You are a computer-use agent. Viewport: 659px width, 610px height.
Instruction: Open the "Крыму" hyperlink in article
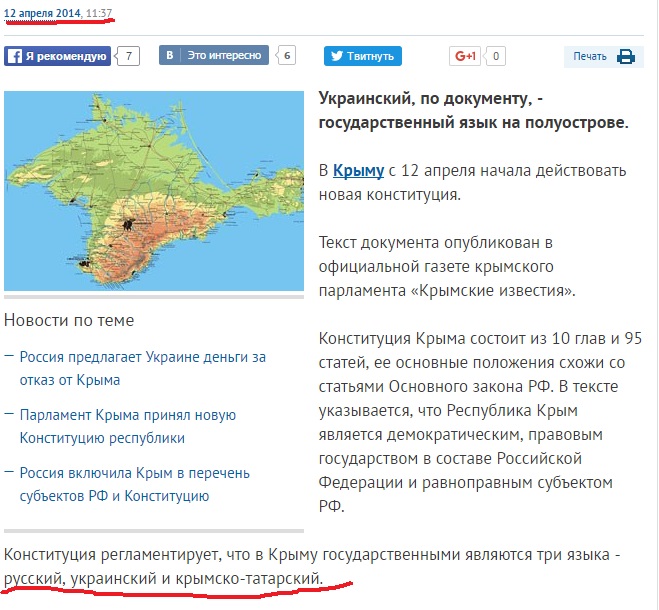pyautogui.click(x=358, y=170)
